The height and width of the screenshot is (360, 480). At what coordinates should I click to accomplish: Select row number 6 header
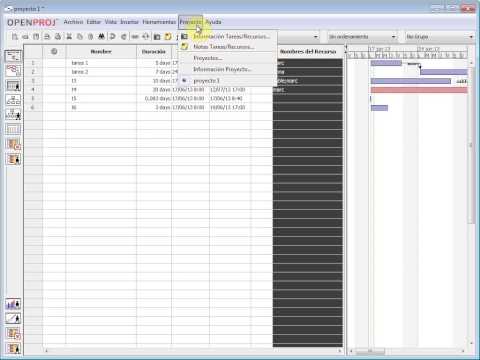coord(33,108)
